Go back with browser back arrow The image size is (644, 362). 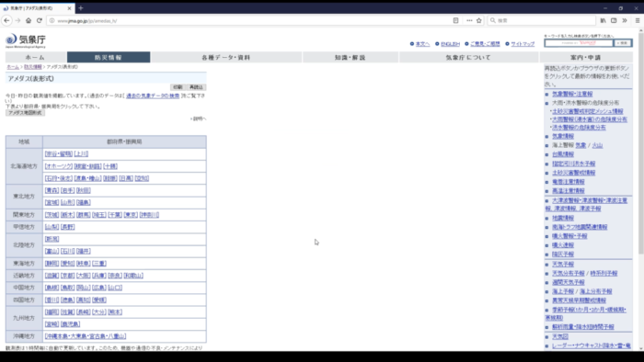[7, 20]
